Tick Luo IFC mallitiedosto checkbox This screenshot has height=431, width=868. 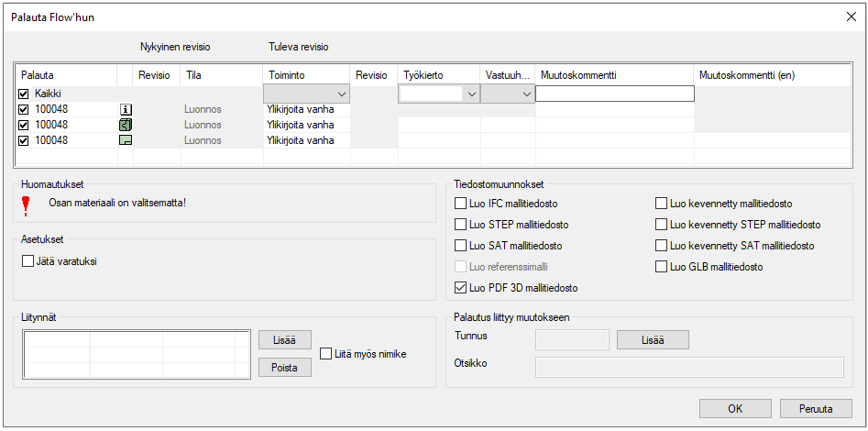pyautogui.click(x=461, y=204)
